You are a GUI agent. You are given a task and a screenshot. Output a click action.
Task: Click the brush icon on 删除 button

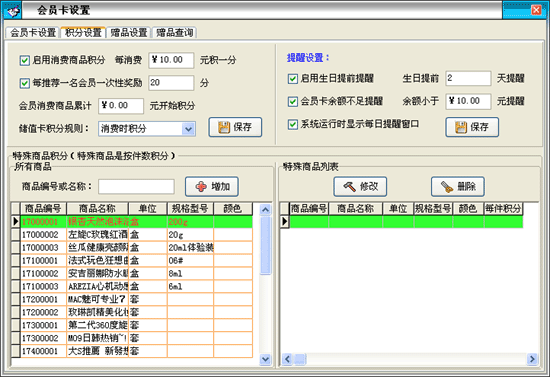coord(447,187)
